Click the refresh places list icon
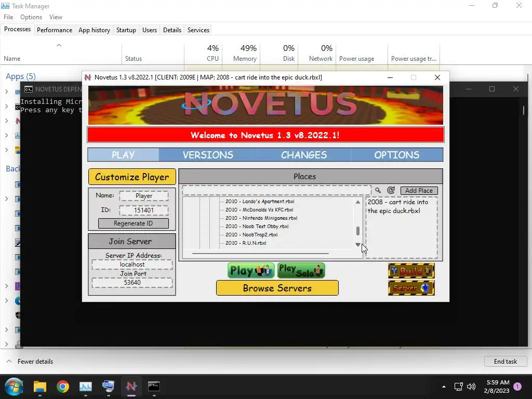532x399 pixels. coord(391,190)
